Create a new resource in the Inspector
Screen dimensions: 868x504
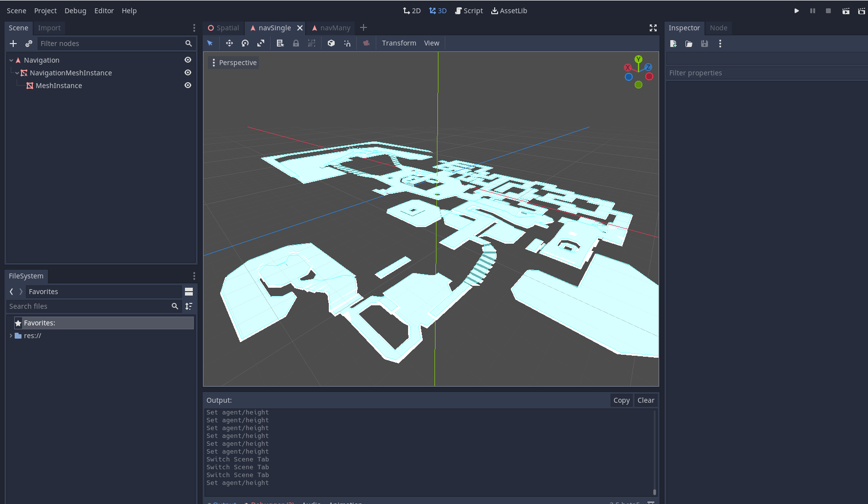(x=673, y=44)
